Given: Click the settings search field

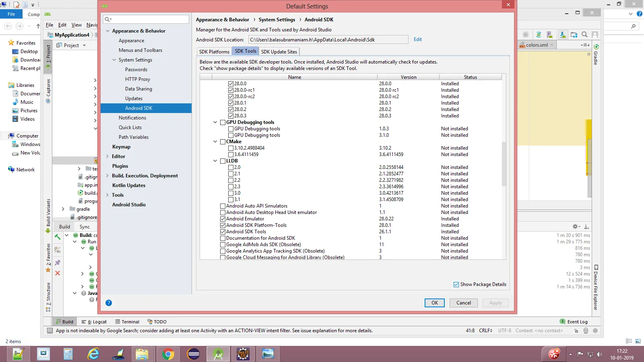Looking at the screenshot, I should 146,19.
